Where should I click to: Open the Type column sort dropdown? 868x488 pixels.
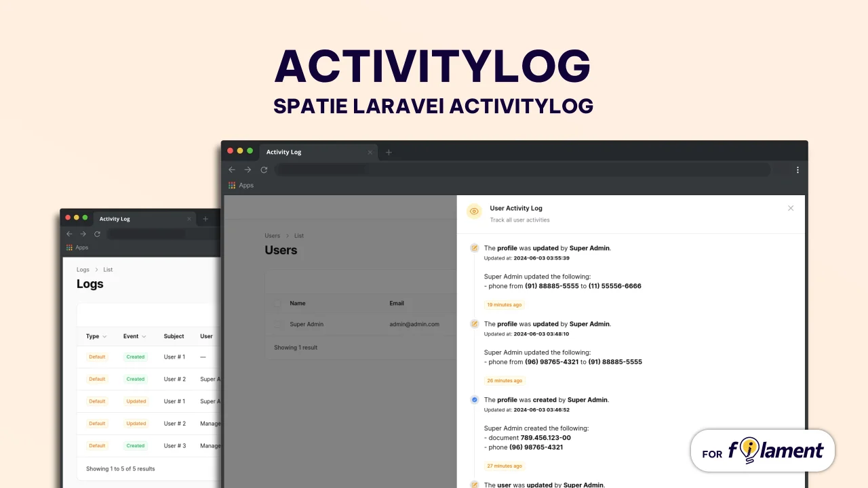click(x=105, y=336)
